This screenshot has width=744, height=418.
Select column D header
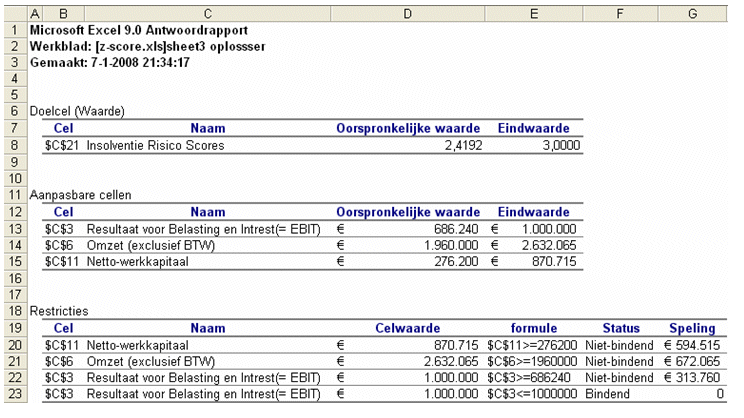(x=408, y=14)
